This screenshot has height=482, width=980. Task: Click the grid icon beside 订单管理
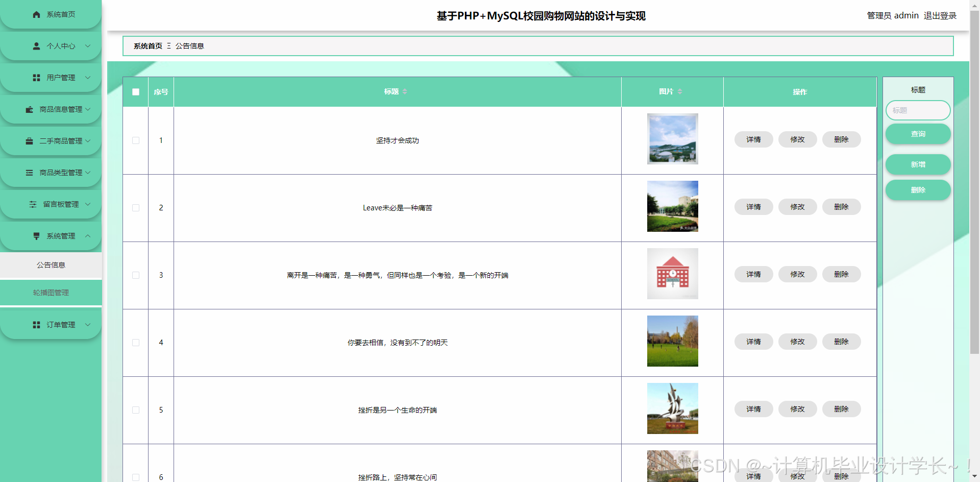(x=36, y=325)
